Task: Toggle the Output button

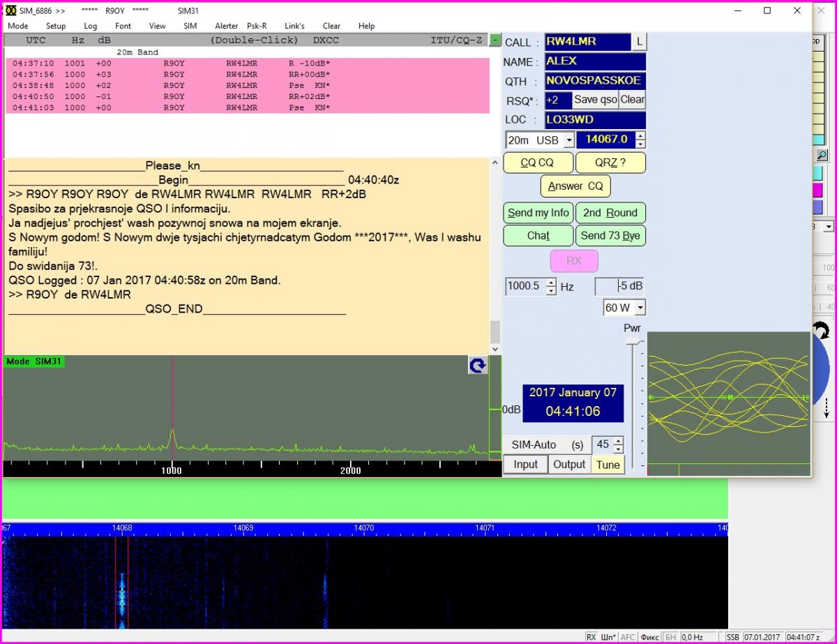Action: coord(569,465)
